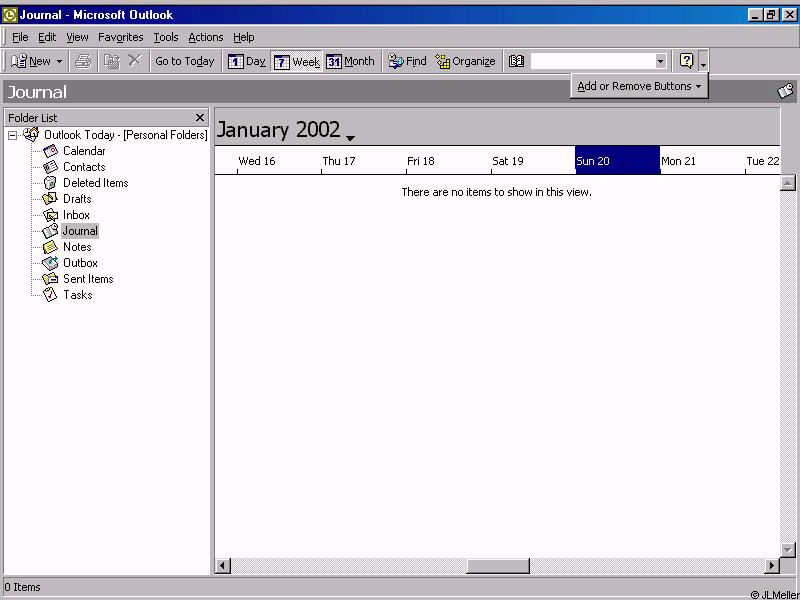Open the Favorites menu
Viewport: 800px width, 600px height.
pos(120,37)
